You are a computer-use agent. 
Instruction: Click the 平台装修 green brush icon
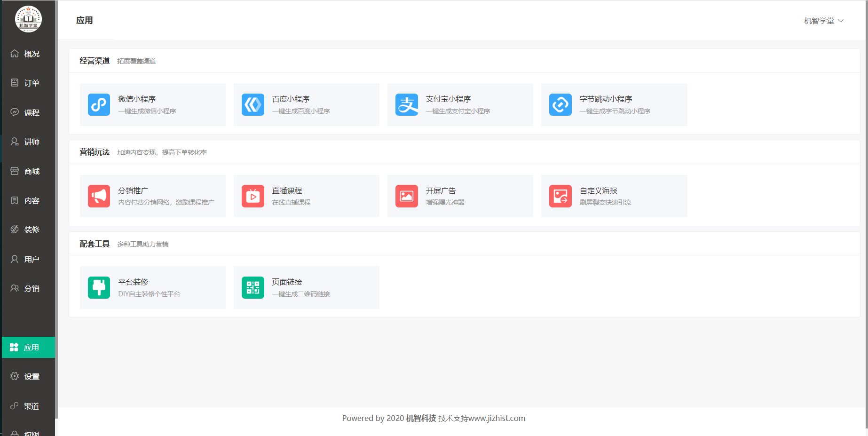pyautogui.click(x=99, y=287)
